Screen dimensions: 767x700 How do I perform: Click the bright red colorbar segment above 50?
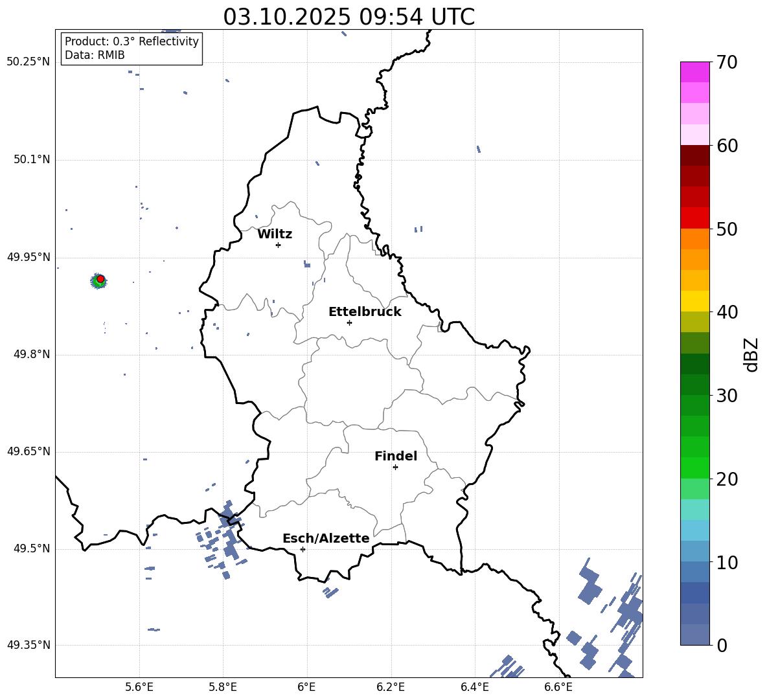pyautogui.click(x=695, y=218)
